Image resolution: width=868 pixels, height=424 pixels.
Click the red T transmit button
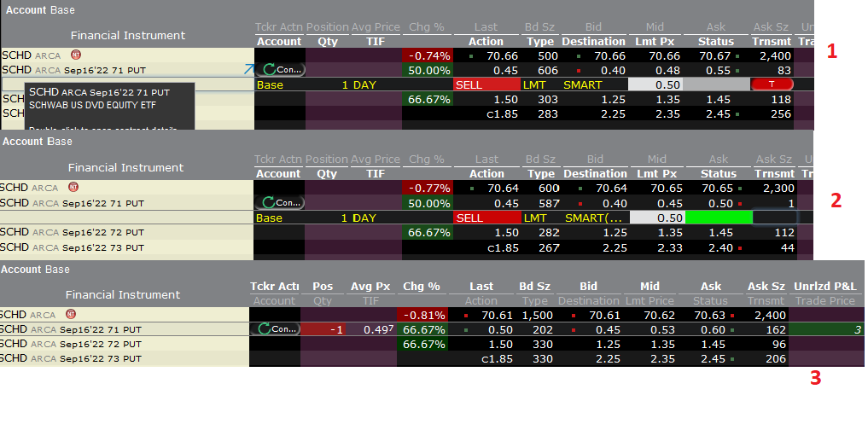[772, 84]
